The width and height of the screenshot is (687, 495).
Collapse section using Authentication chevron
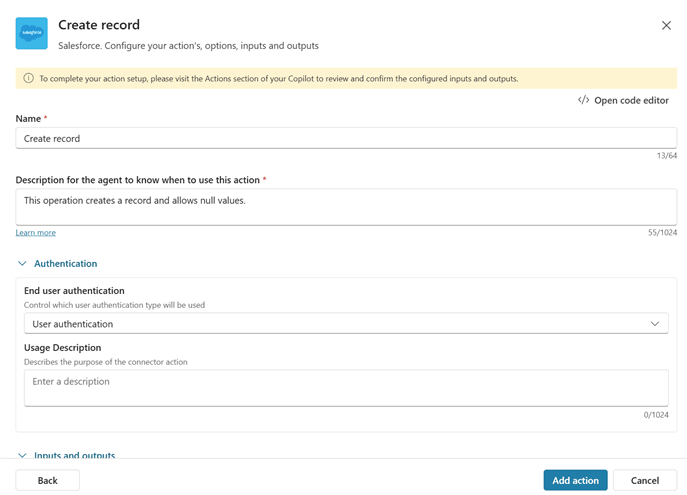click(x=22, y=264)
